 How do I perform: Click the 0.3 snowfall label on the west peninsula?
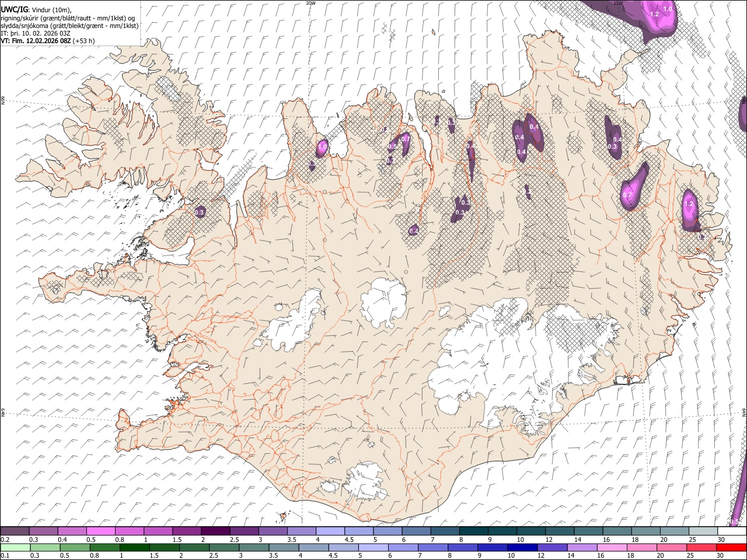pos(200,213)
